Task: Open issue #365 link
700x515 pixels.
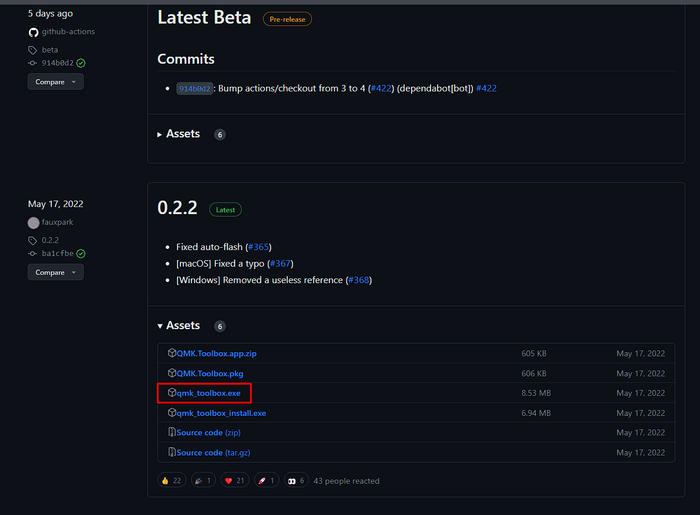Action: 258,247
